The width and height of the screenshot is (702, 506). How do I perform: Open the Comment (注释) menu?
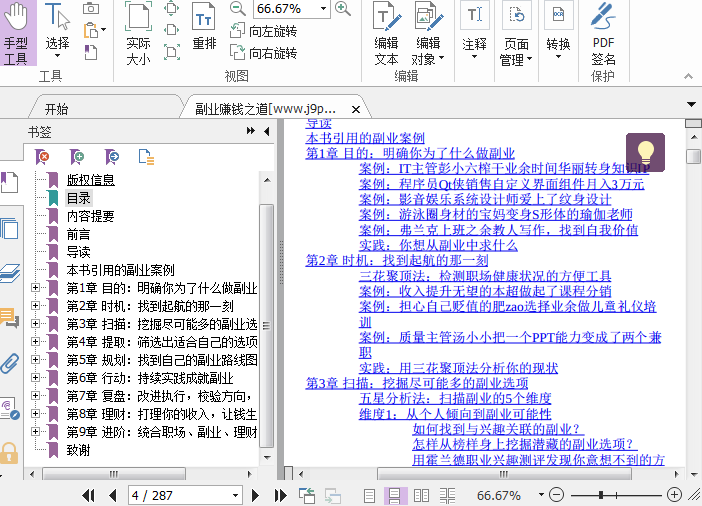tap(475, 31)
